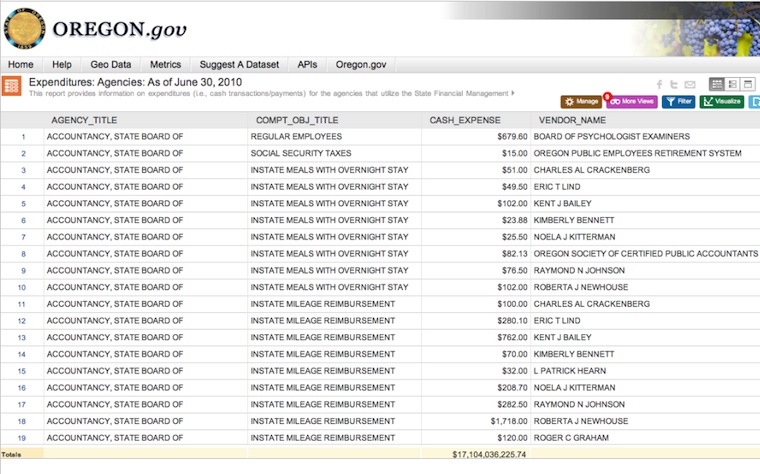This screenshot has width=760, height=474.
Task: Expand the full dataset description
Action: click(513, 93)
